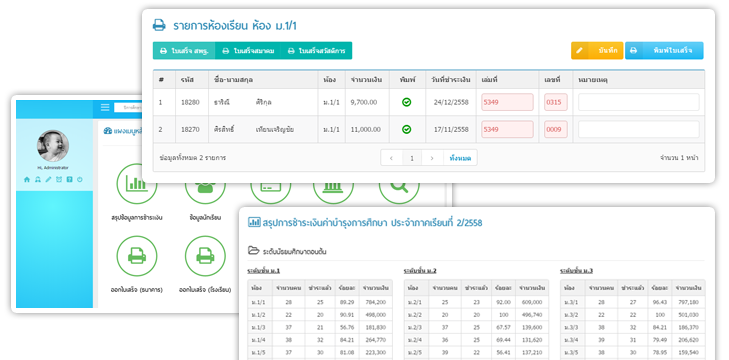Click the amount 784,200 in summary table

(x=376, y=302)
